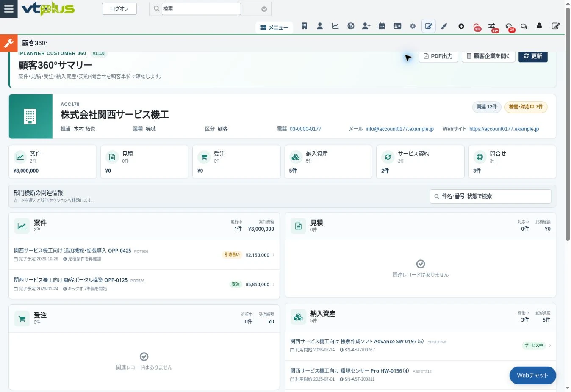Click the PDF出力 button
The image size is (571, 392).
[x=438, y=56]
